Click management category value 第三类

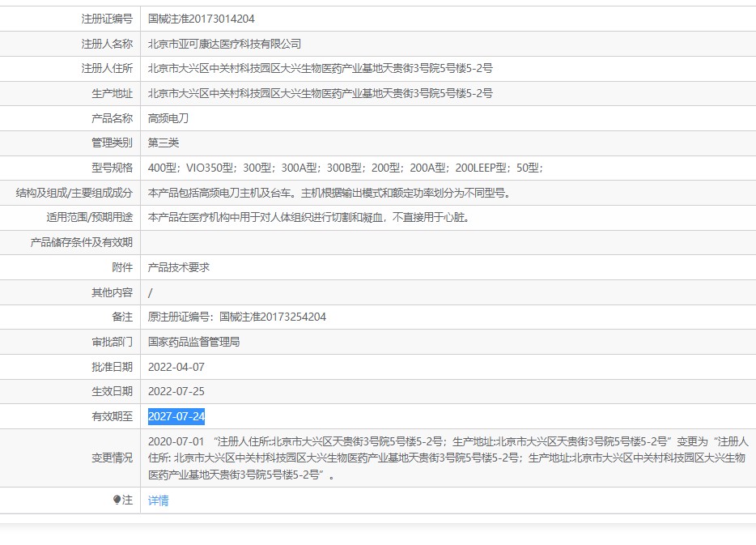164,143
